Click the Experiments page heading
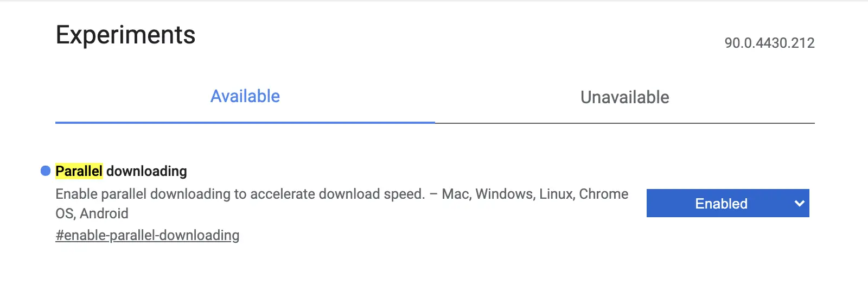This screenshot has width=868, height=290. pyautogui.click(x=125, y=35)
